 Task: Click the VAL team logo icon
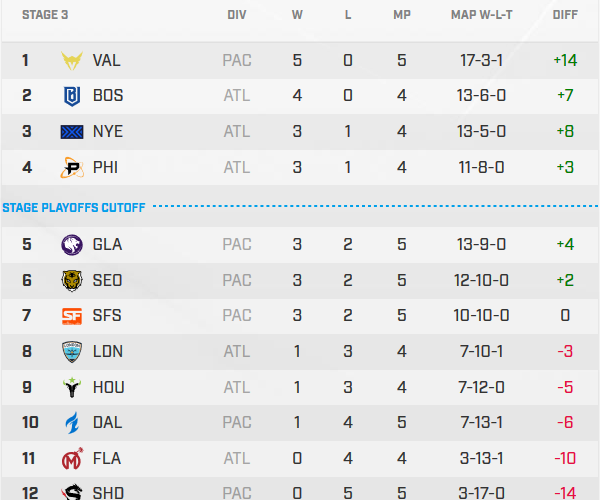tap(73, 60)
